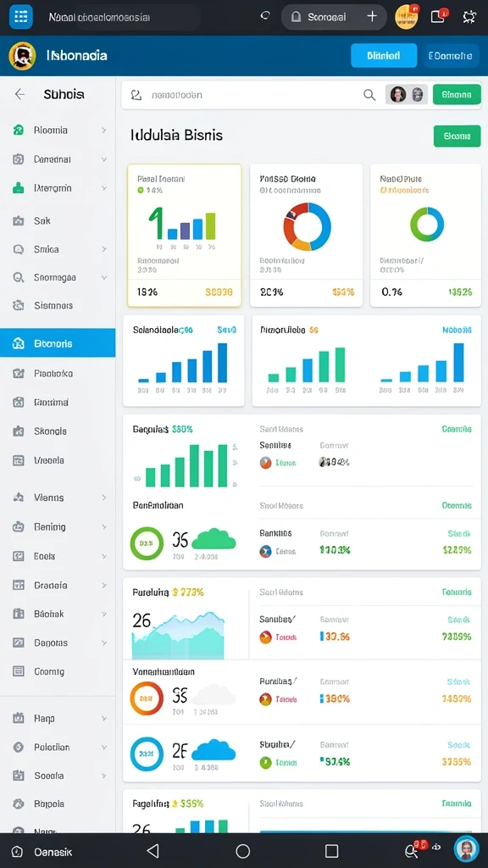Click the multicolor donut chart card
The image size is (488, 868).
(x=307, y=236)
